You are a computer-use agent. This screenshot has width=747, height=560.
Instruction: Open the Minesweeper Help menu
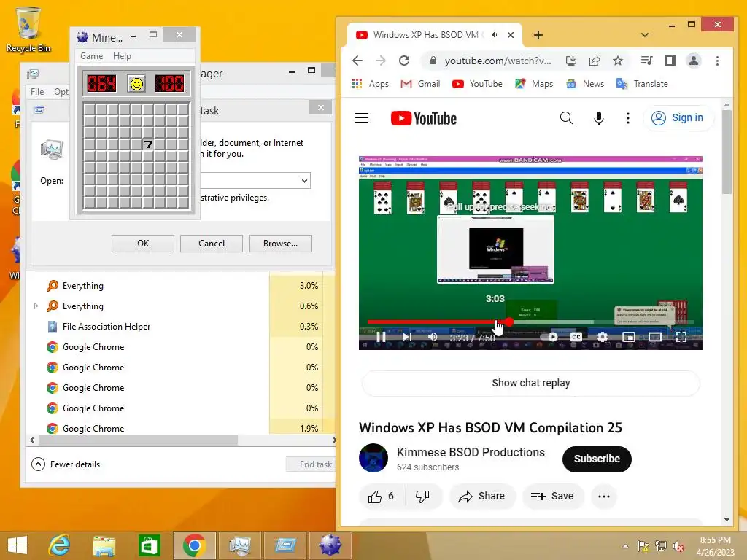click(122, 55)
